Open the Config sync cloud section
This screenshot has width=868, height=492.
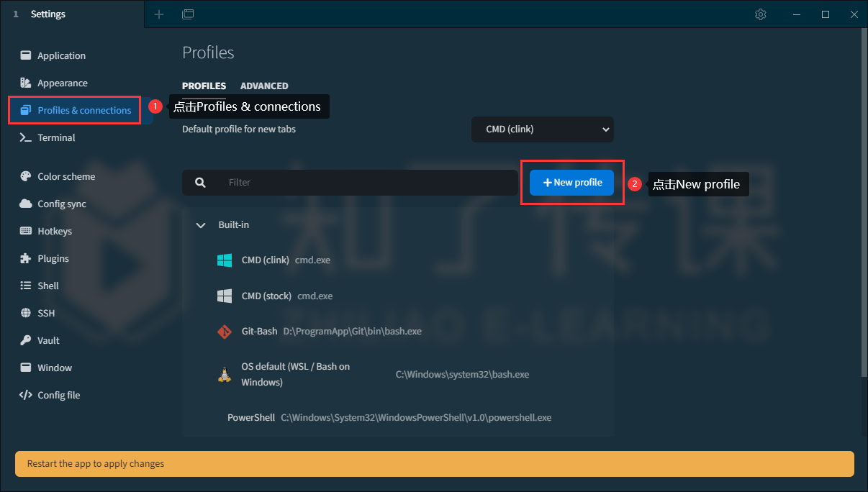61,204
